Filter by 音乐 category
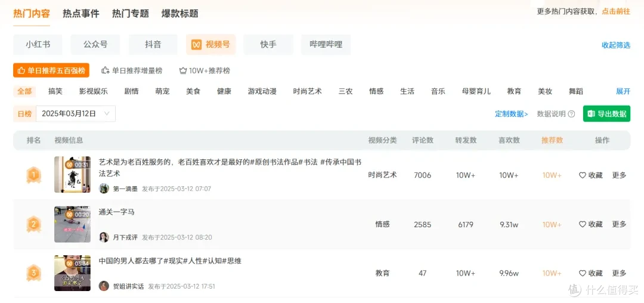644x303 pixels. pyautogui.click(x=438, y=91)
